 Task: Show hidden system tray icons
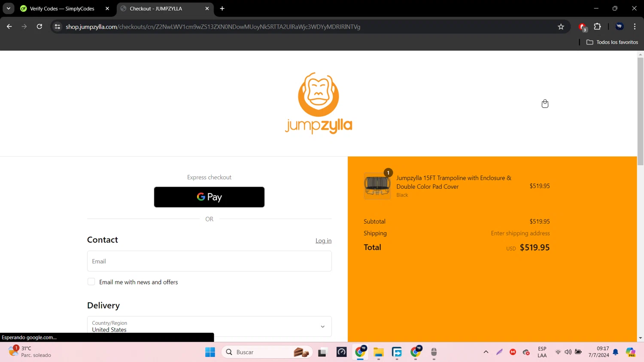[x=486, y=352]
